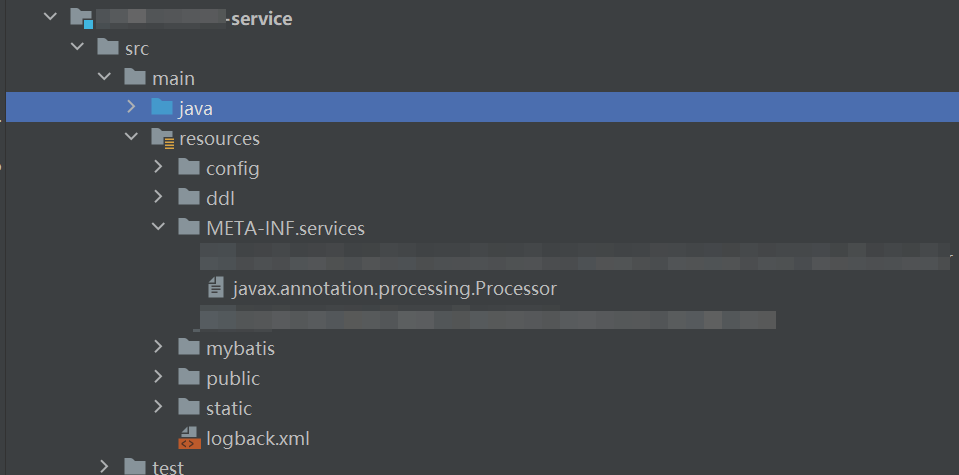Click the logback.xml file icon
The height and width of the screenshot is (475, 959).
pyautogui.click(x=189, y=438)
